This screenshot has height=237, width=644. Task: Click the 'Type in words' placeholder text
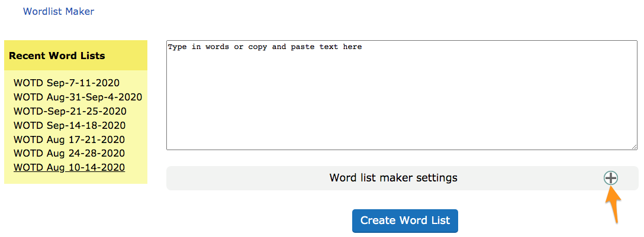(265, 47)
